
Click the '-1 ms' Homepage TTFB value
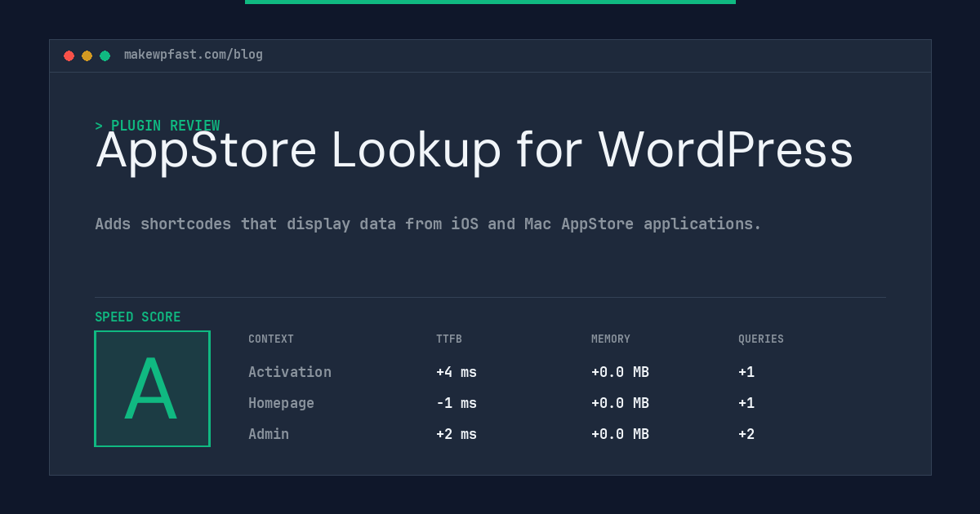457,403
